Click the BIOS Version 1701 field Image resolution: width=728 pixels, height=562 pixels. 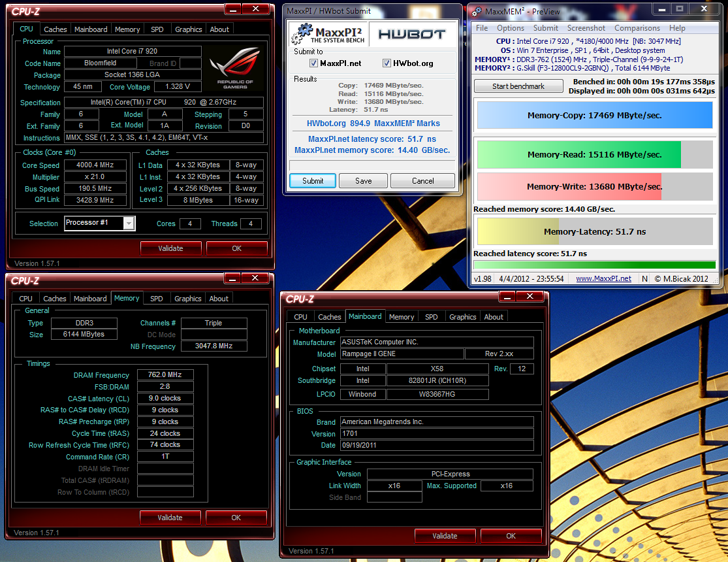coord(436,434)
